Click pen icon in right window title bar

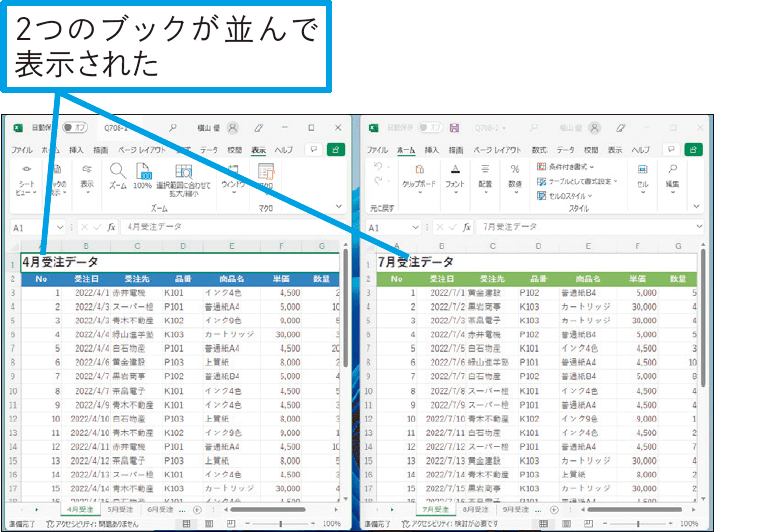620,128
